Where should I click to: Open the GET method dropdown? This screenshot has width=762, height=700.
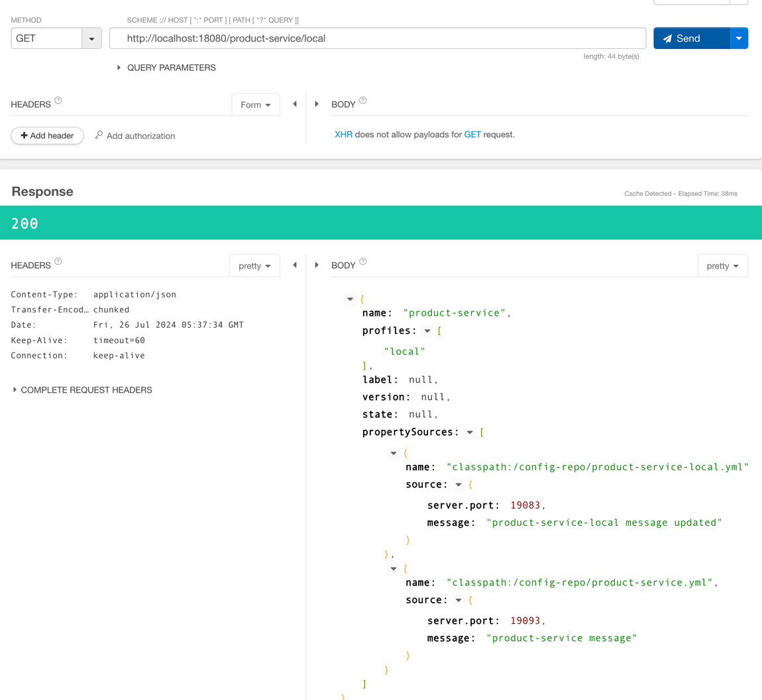point(91,38)
